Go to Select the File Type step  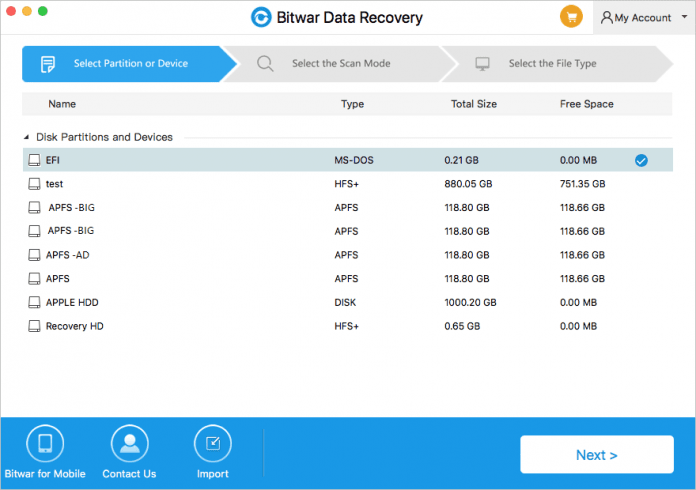[x=552, y=64]
